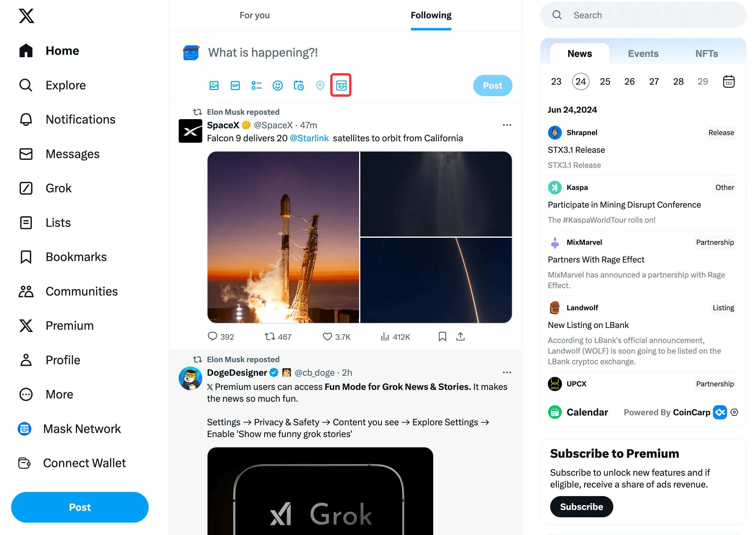Select date 25 in the calendar strip
756x535 pixels.
coord(605,81)
